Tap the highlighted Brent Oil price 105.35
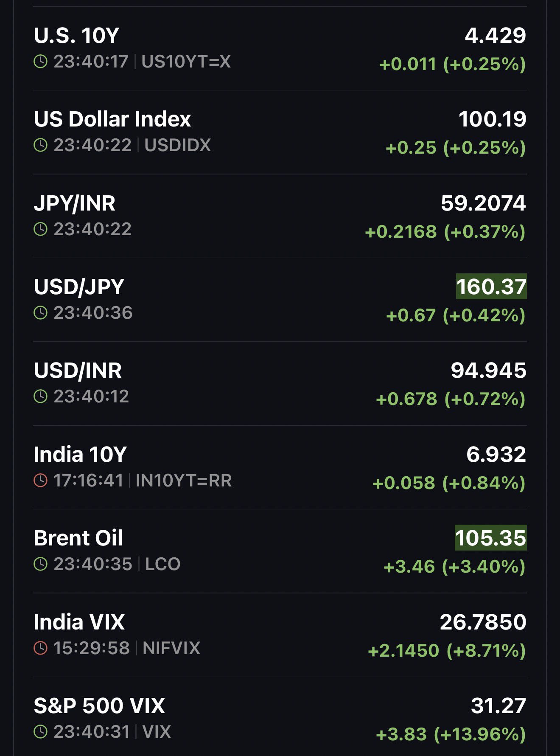The image size is (560, 756). coord(490,538)
